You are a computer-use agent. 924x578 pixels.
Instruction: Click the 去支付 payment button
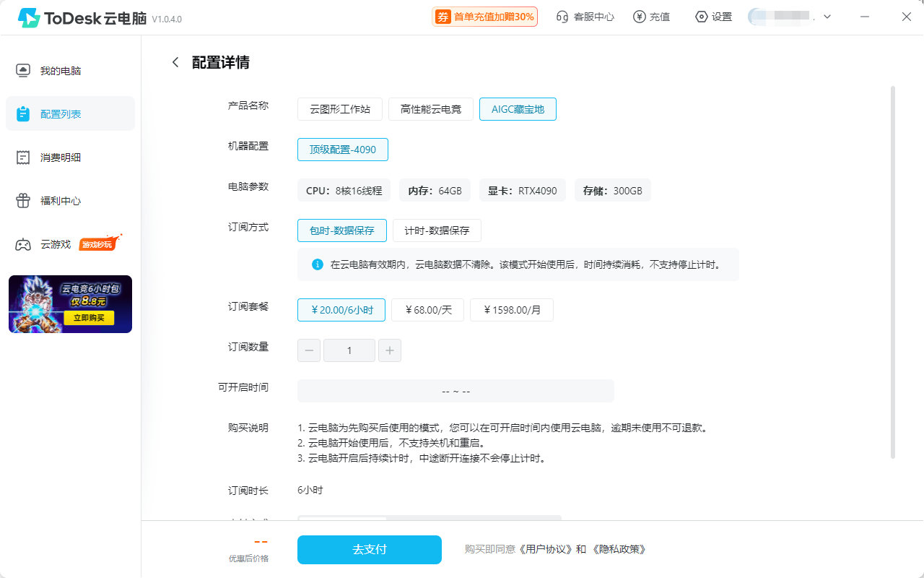pos(369,549)
